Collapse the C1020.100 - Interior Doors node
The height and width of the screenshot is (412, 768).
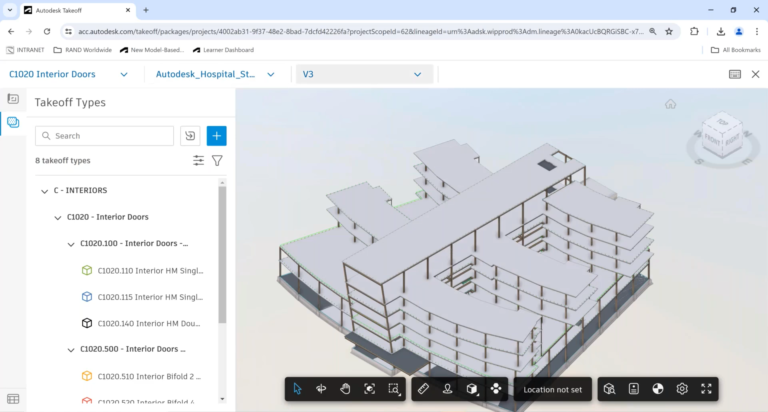(x=71, y=244)
